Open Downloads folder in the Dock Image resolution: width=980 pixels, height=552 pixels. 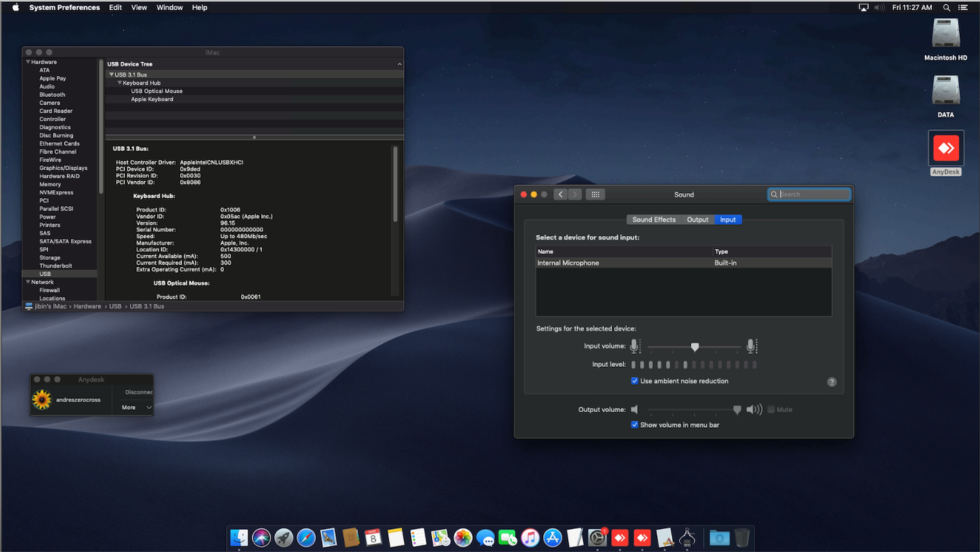click(720, 537)
